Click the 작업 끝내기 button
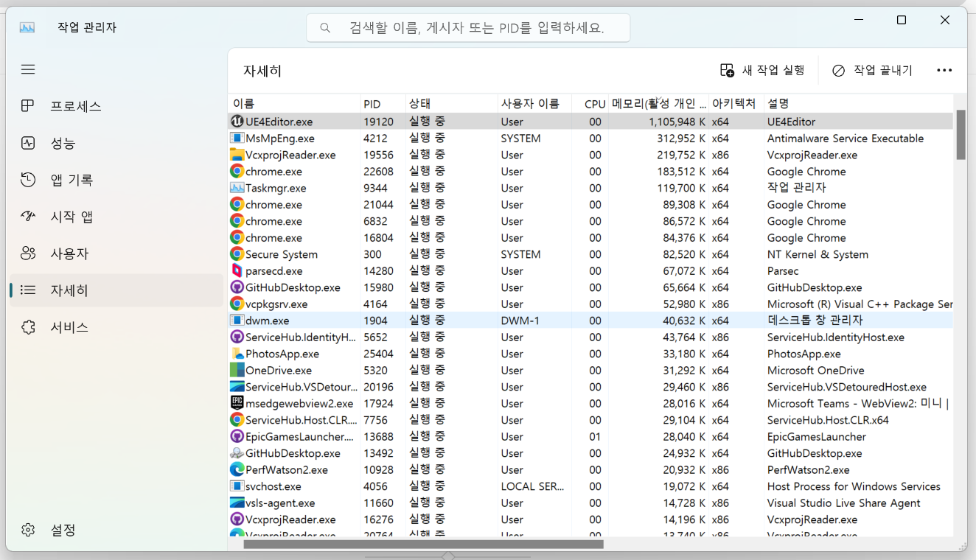The width and height of the screenshot is (976, 560). 872,70
